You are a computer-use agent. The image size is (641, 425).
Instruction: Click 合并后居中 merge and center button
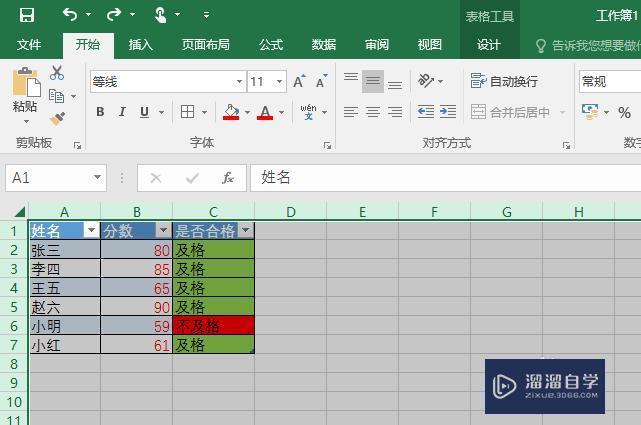(x=510, y=112)
